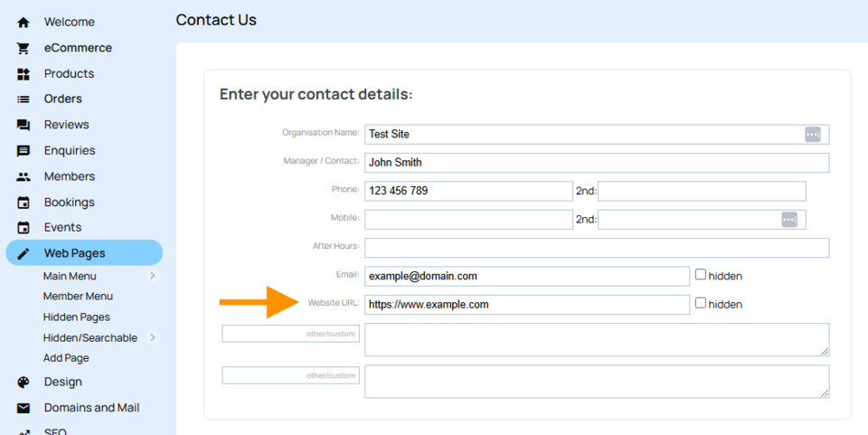Screen dimensions: 868x435
Task: Click the Welcome home icon
Action: [x=24, y=22]
